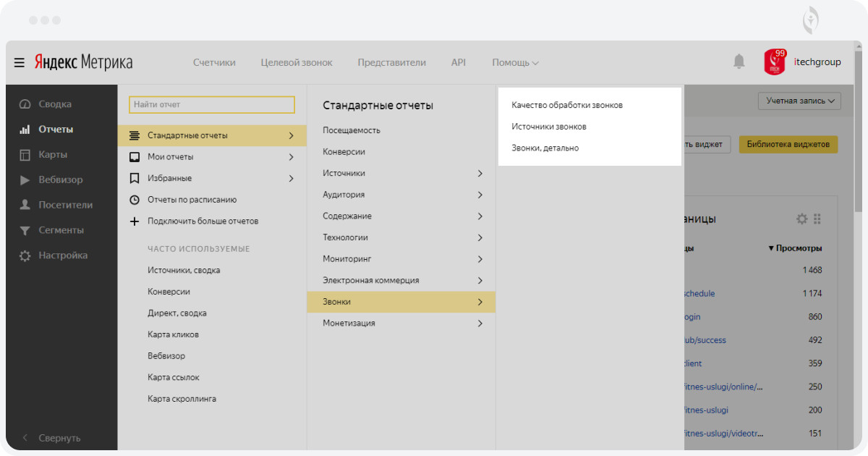Image resolution: width=868 pixels, height=456 pixels.
Task: Expand the Помощь dropdown menu
Action: click(515, 63)
